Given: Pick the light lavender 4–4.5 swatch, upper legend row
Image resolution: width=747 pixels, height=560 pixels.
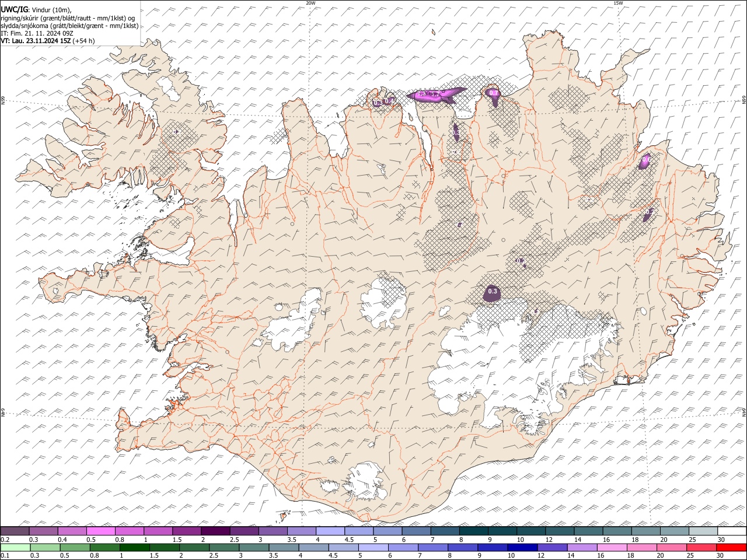Looking at the screenshot, I should coord(330,531).
